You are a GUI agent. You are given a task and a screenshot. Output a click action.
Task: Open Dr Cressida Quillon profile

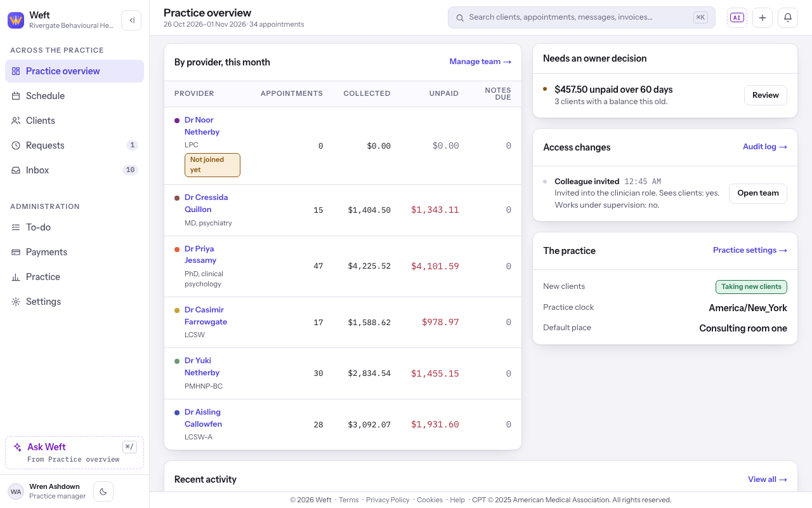pos(206,203)
